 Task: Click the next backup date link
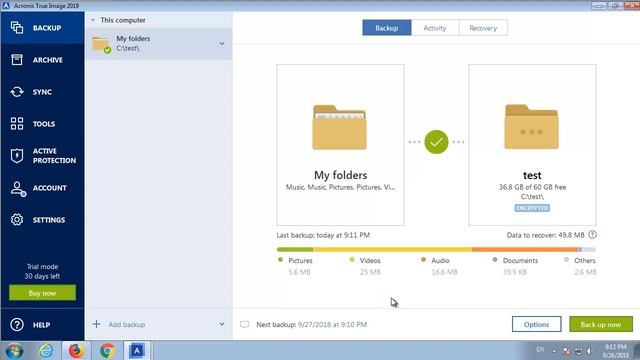(332, 324)
